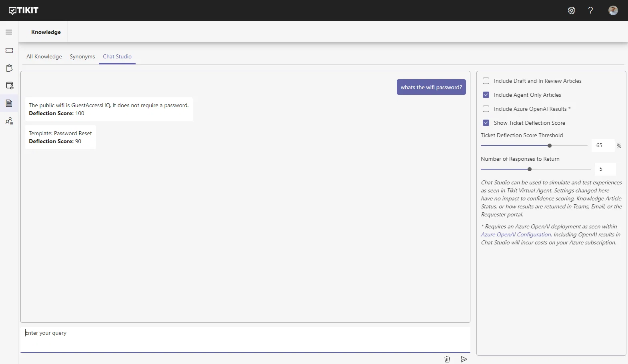This screenshot has height=364, width=628.
Task: Uncheck Include Agent Only Articles
Action: (x=486, y=95)
